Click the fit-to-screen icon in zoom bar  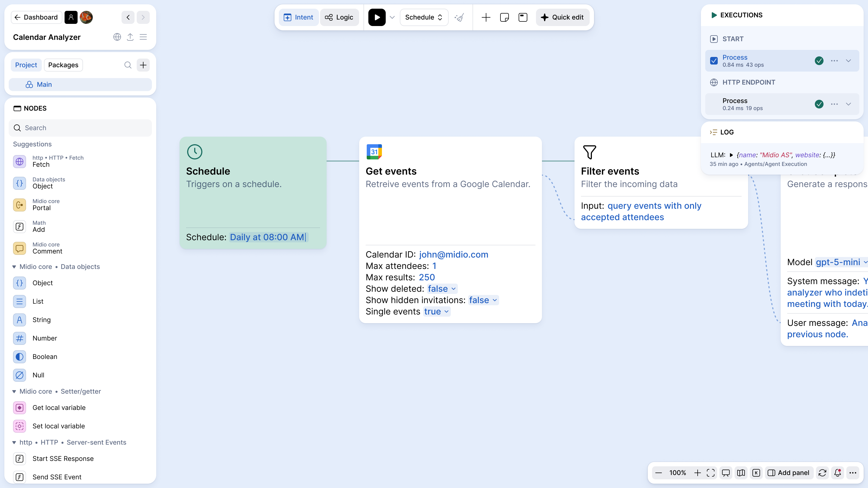point(711,473)
